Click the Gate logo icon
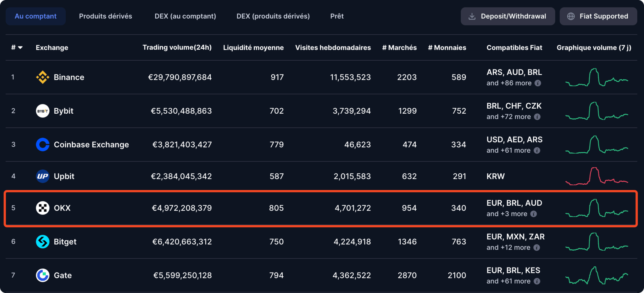 point(42,275)
